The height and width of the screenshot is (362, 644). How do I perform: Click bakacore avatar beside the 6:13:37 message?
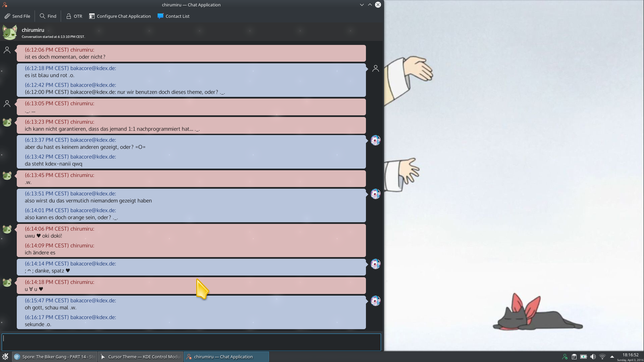375,140
